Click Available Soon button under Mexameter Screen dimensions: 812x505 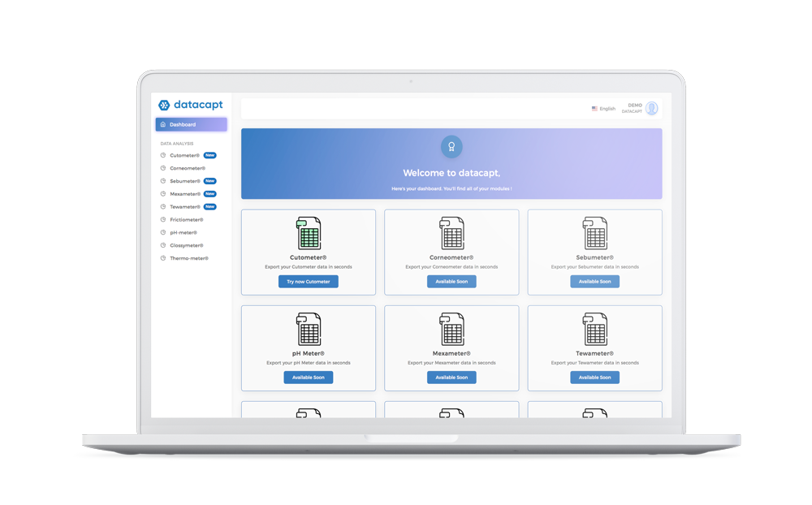[x=451, y=378]
